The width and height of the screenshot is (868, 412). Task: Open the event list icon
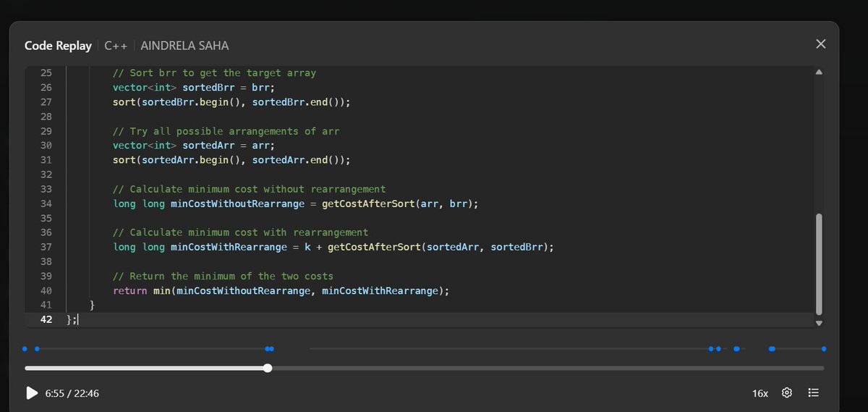pyautogui.click(x=814, y=393)
